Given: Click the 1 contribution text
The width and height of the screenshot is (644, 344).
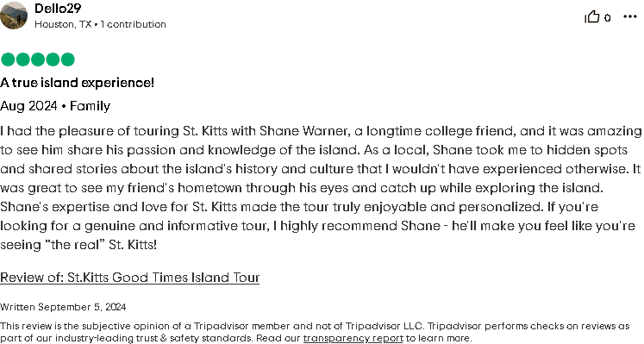Looking at the screenshot, I should click(x=133, y=24).
